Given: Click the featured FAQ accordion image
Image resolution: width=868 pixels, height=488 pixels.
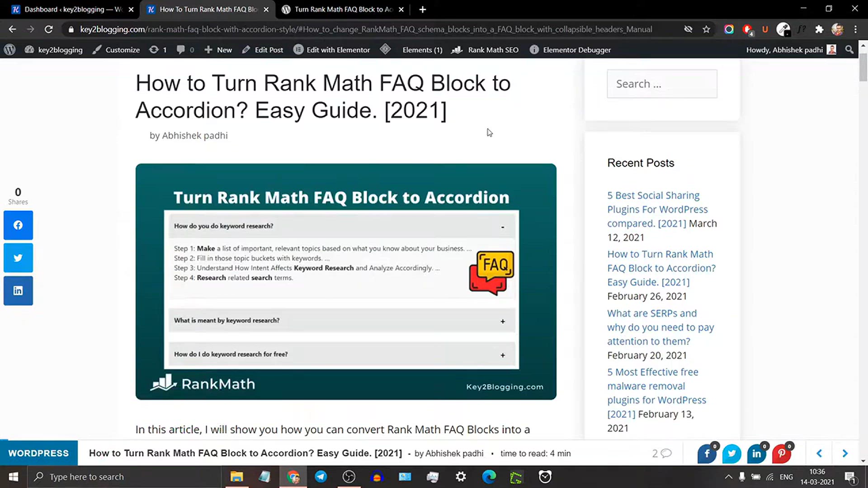Looking at the screenshot, I should coord(346,282).
